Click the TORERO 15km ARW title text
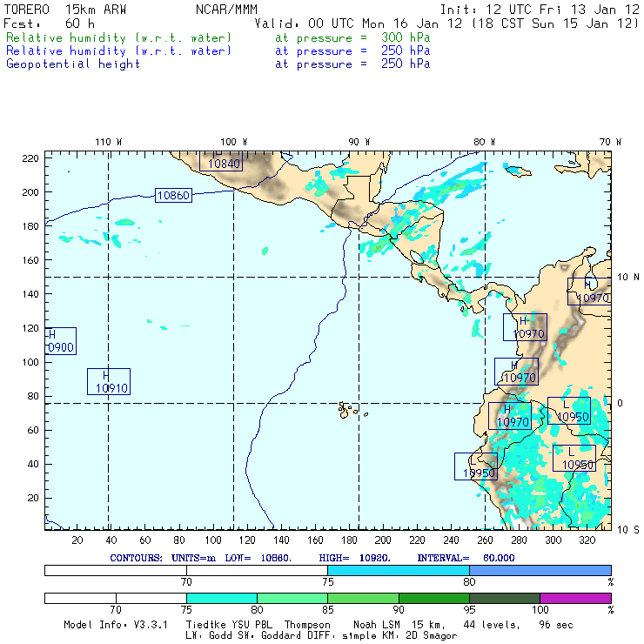This screenshot has width=644, height=644. (x=57, y=9)
